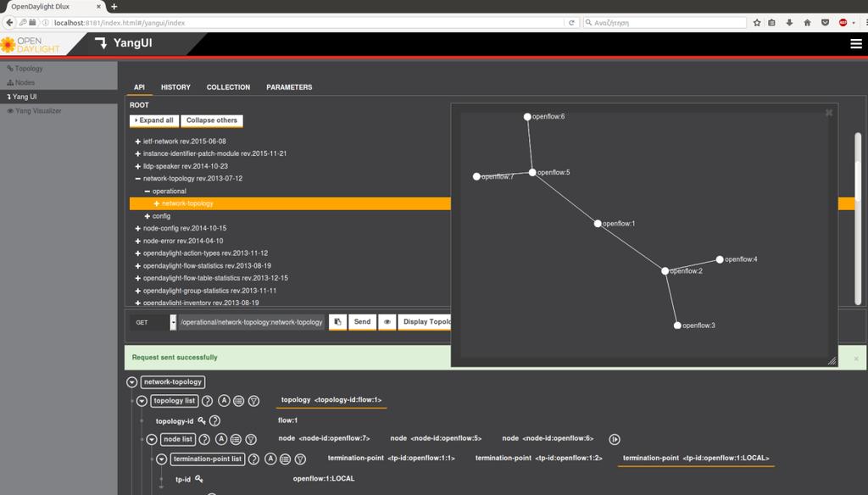This screenshot has width=868, height=495.
Task: Select termination-point tp-id:openflow:1:2 item
Action: coord(538,458)
